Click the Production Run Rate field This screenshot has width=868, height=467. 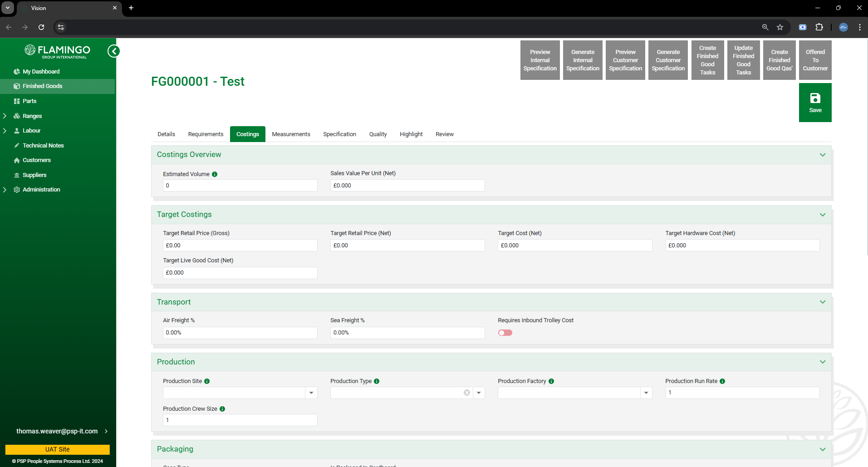pos(742,393)
